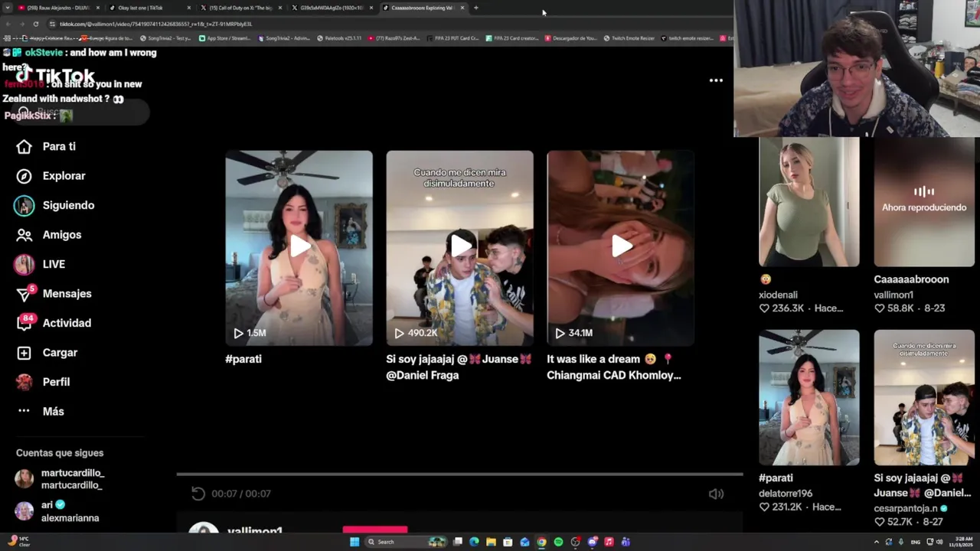Screen dimensions: 980x551
Task: Open the FIFA 23 FUT Card Cr... bookmark
Action: [453, 38]
